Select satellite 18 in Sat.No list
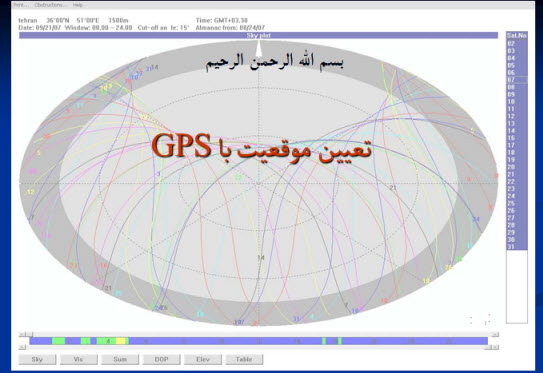This screenshot has width=543, height=373. point(517,153)
